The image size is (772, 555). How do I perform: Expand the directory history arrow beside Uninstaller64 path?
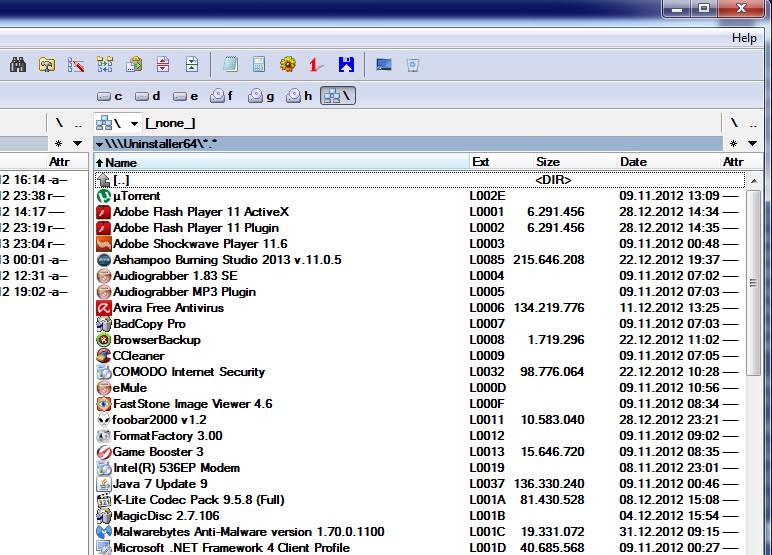(99, 144)
